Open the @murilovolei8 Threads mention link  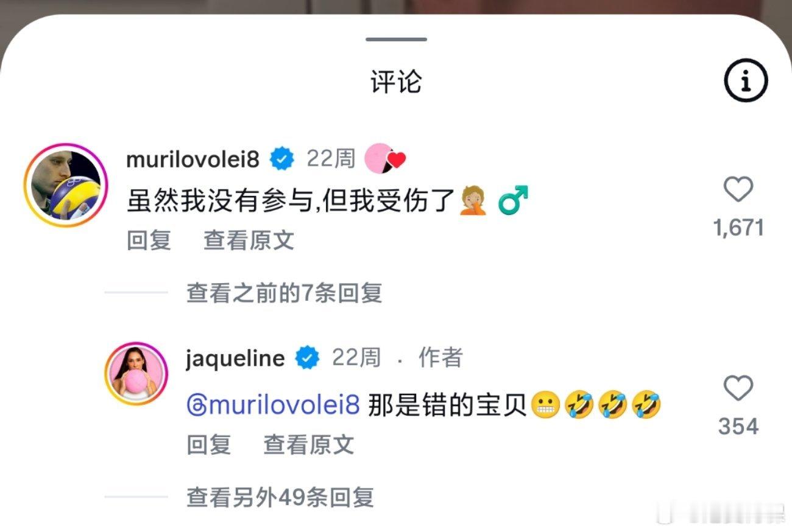point(274,405)
